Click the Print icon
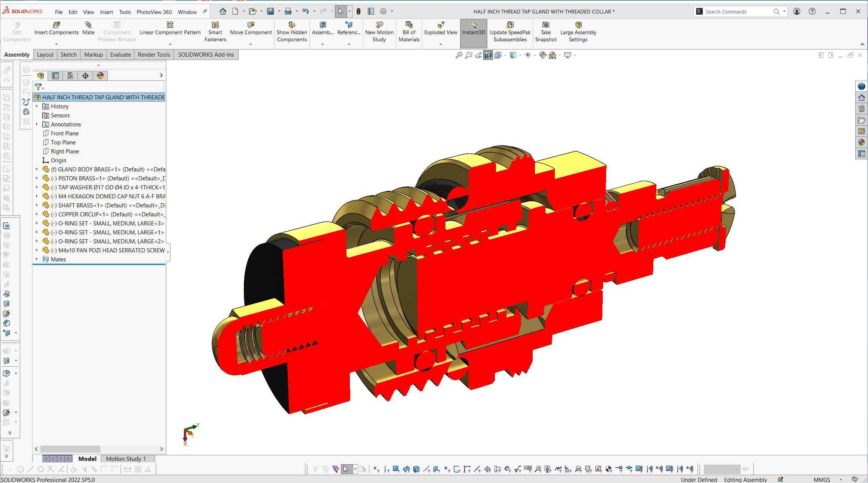The width and height of the screenshot is (868, 483). click(288, 11)
